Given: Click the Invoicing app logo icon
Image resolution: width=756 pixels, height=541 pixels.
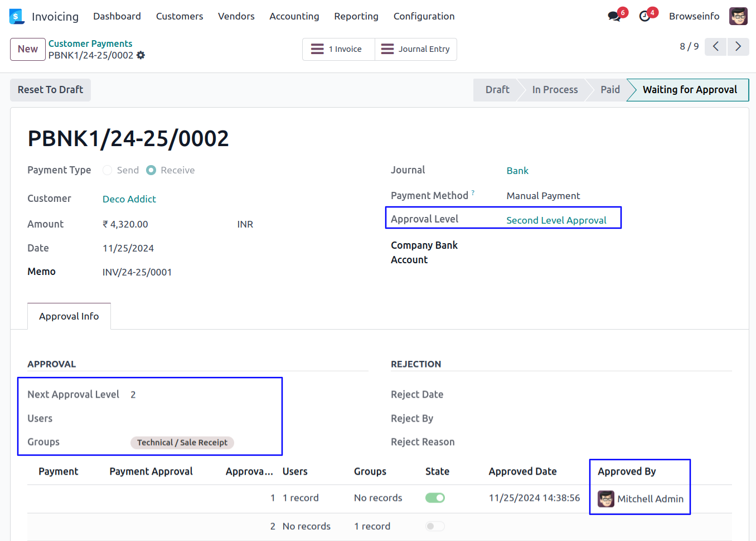Looking at the screenshot, I should click(x=17, y=16).
